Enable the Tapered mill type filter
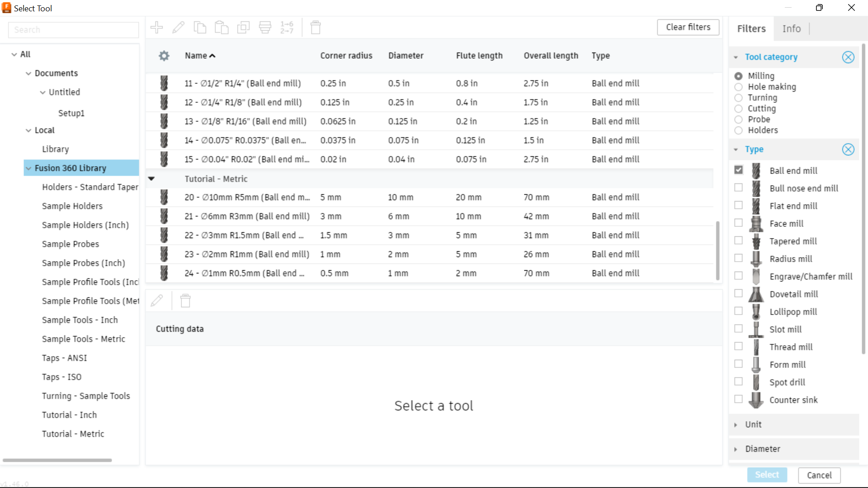 point(739,241)
